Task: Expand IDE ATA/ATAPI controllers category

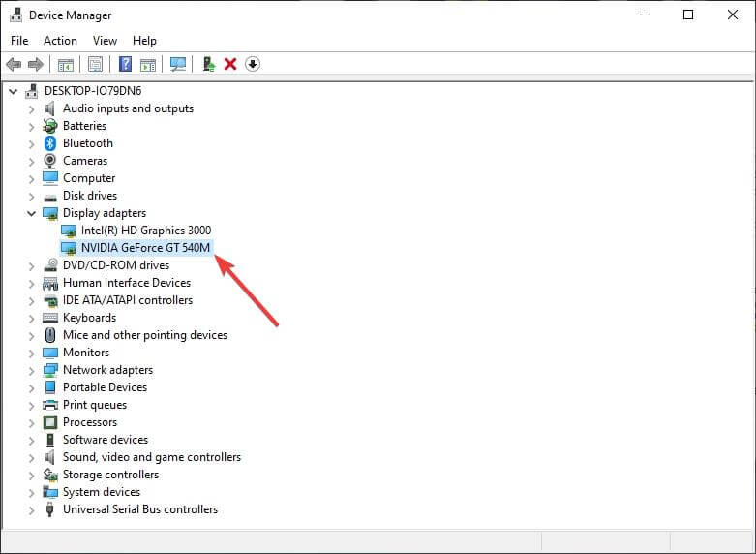Action: pyautogui.click(x=32, y=300)
